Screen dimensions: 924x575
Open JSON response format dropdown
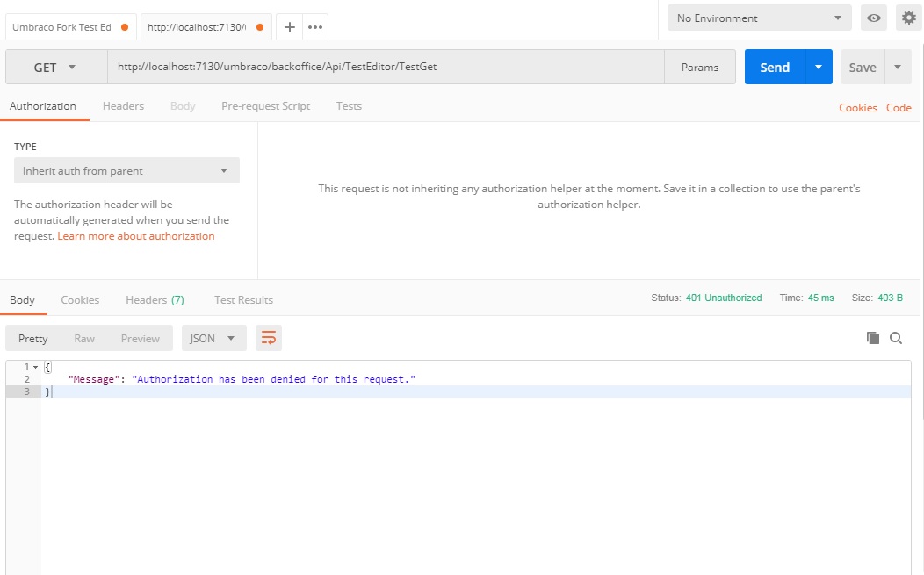click(x=214, y=338)
